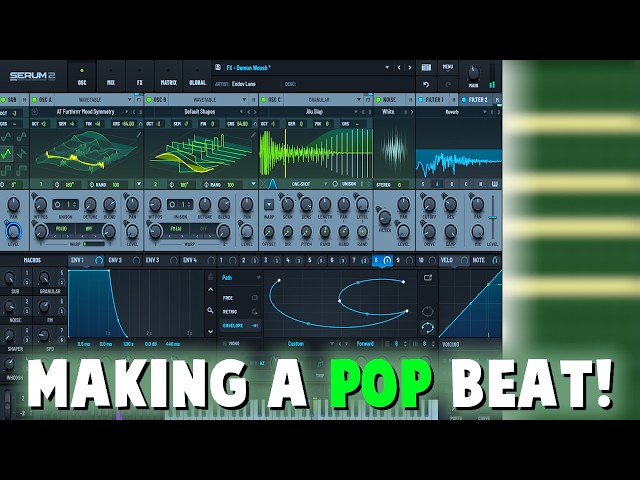Open the ONE-SHOT mode dropdown in OSC C
The image size is (640, 480).
(325, 184)
